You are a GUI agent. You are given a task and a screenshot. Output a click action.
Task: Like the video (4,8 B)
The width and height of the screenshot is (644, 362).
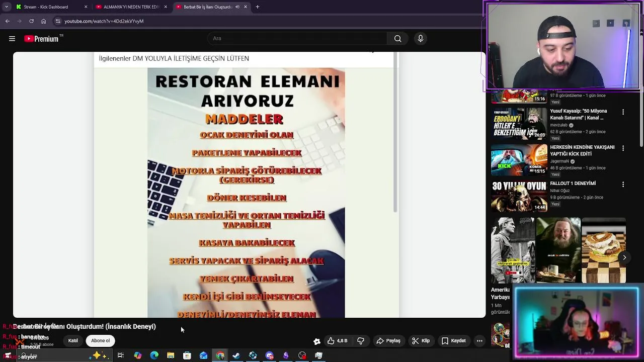click(337, 341)
